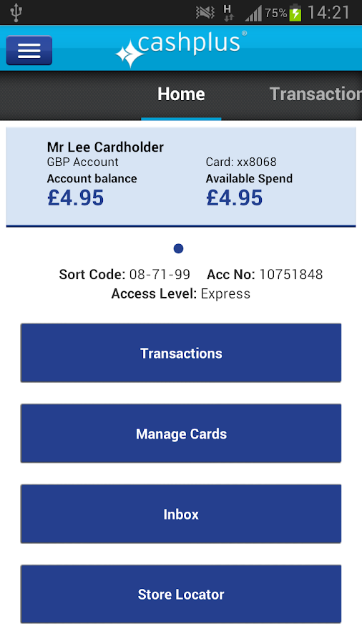Tap the USB status icon
Viewport: 362px width, 644px height.
pyautogui.click(x=16, y=13)
